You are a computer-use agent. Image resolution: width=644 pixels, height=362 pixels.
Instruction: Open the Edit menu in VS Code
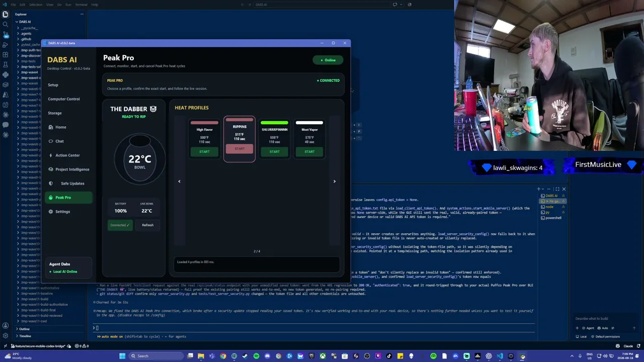[22, 5]
